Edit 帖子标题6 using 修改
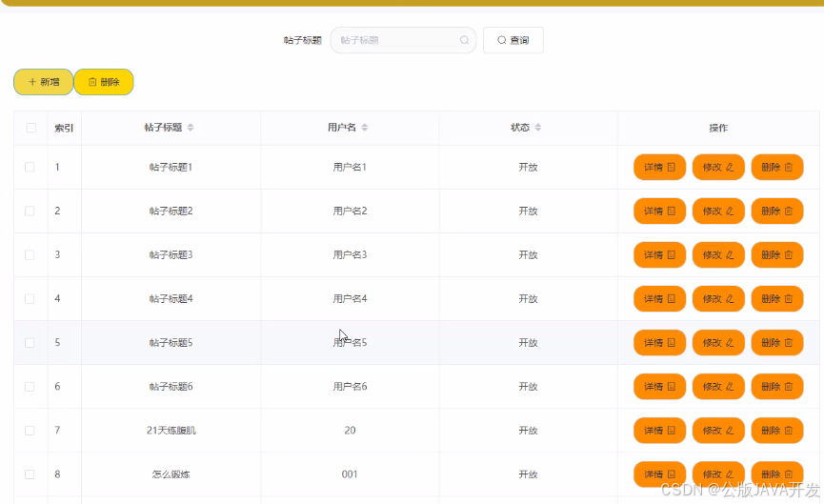 pos(718,386)
